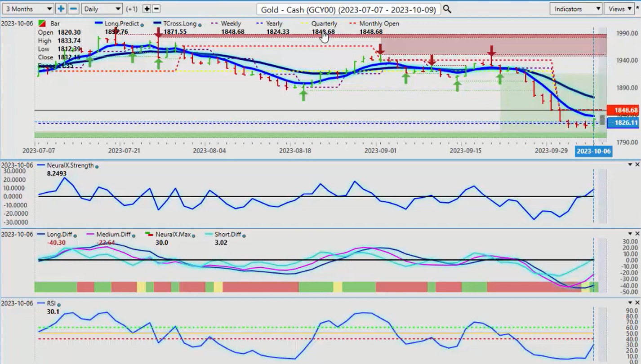Click the Short.Diff legend label
Image resolution: width=641 pixels, height=364 pixels.
pos(227,234)
